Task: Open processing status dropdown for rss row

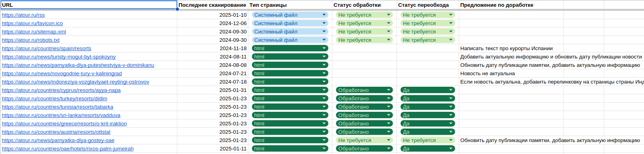Action: pos(364,15)
